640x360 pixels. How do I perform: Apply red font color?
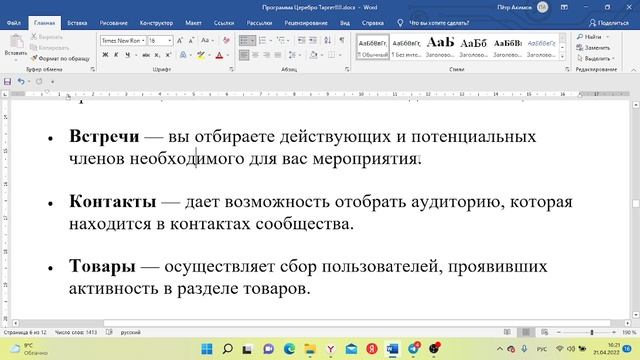(220, 55)
